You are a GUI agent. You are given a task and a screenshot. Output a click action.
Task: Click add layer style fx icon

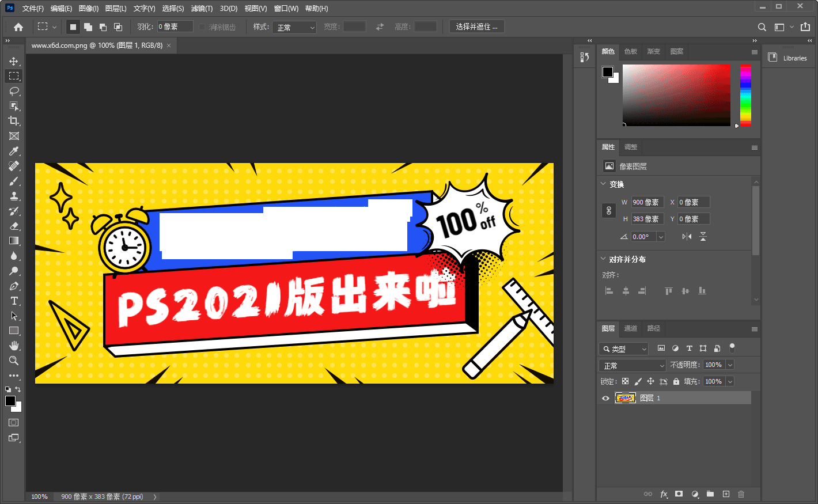(x=664, y=494)
